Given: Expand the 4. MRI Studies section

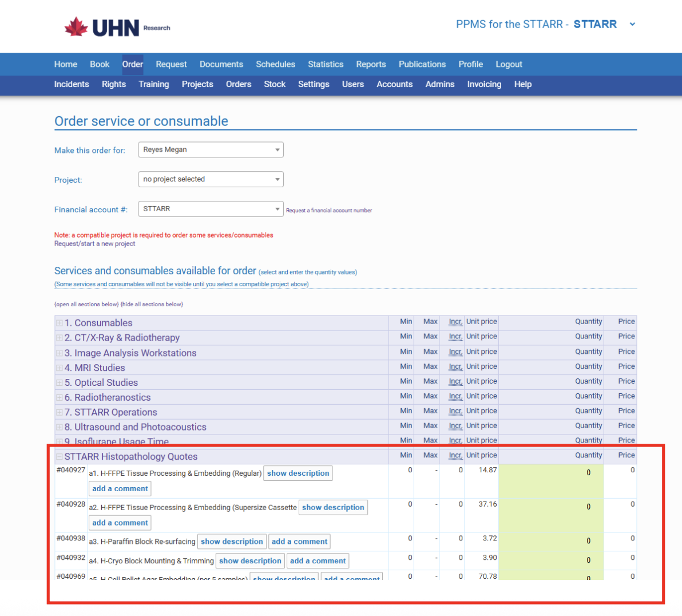Looking at the screenshot, I should point(59,368).
